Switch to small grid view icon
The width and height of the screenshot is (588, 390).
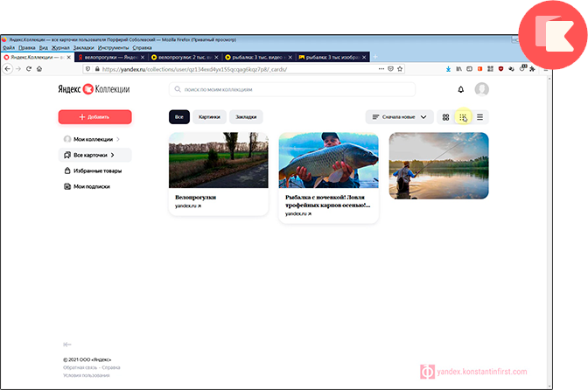(463, 117)
